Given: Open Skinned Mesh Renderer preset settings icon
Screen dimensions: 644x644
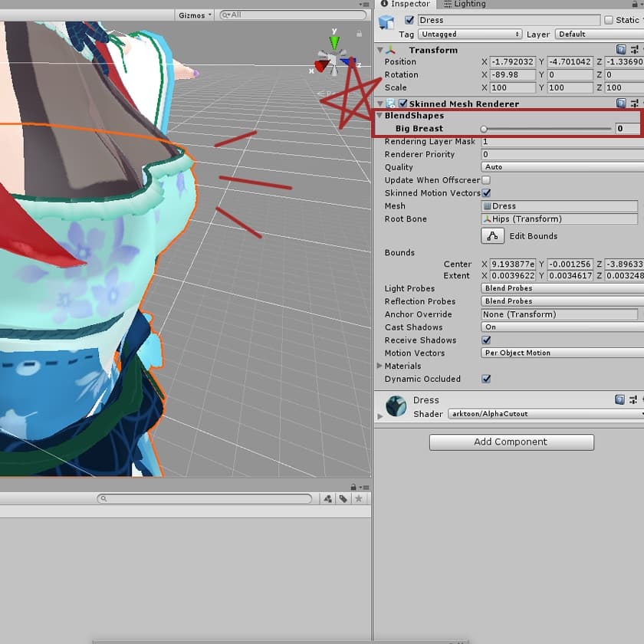Looking at the screenshot, I should 635,103.
